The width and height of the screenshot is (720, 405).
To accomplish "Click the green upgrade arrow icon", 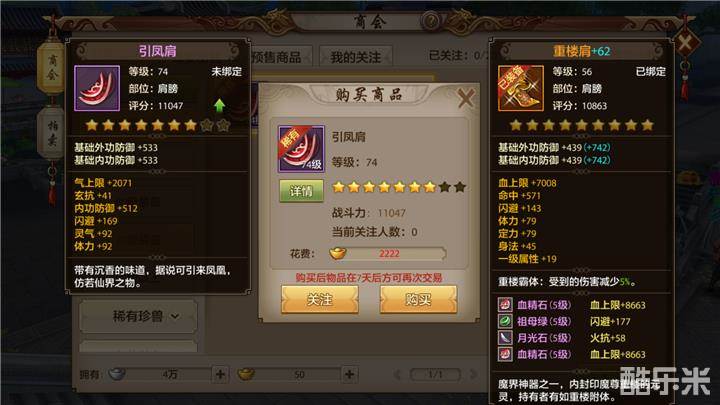I will (x=219, y=106).
